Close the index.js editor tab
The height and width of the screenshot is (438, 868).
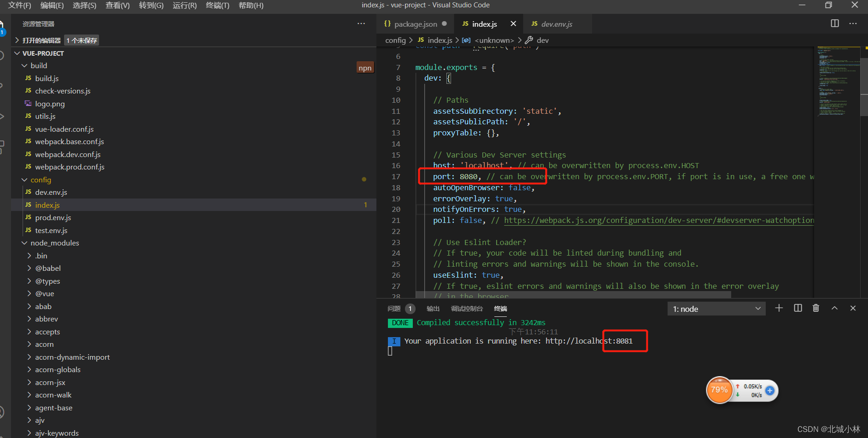click(x=513, y=23)
